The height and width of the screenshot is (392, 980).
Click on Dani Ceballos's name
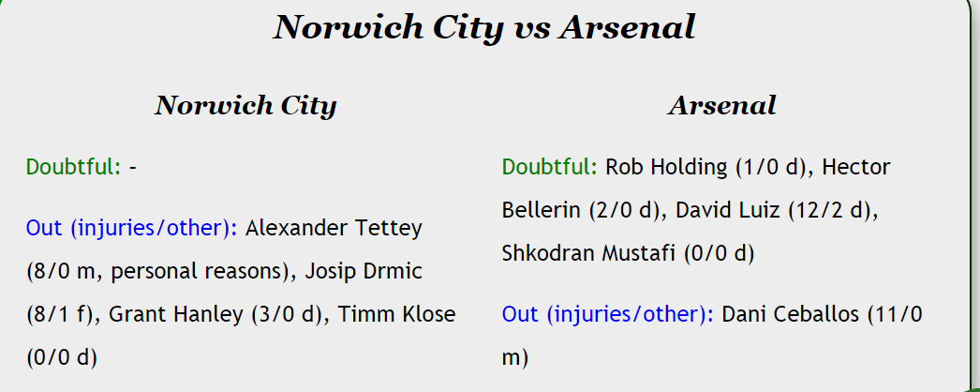(x=793, y=313)
